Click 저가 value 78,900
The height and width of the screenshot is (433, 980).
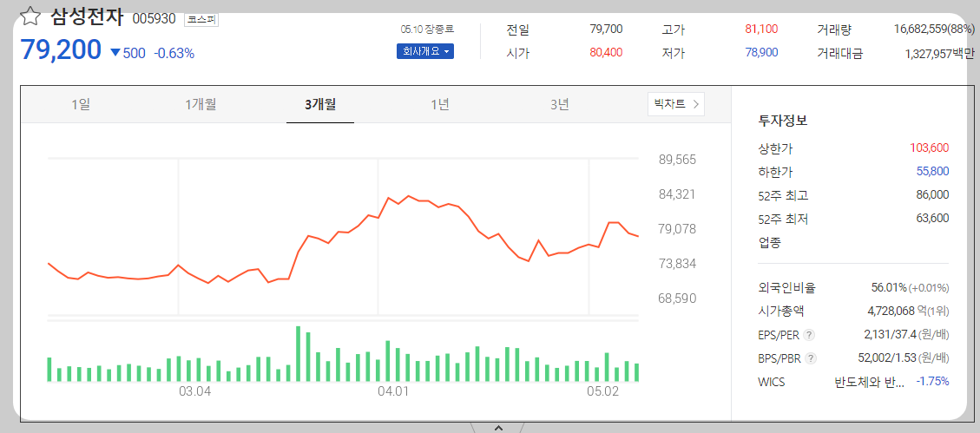761,52
